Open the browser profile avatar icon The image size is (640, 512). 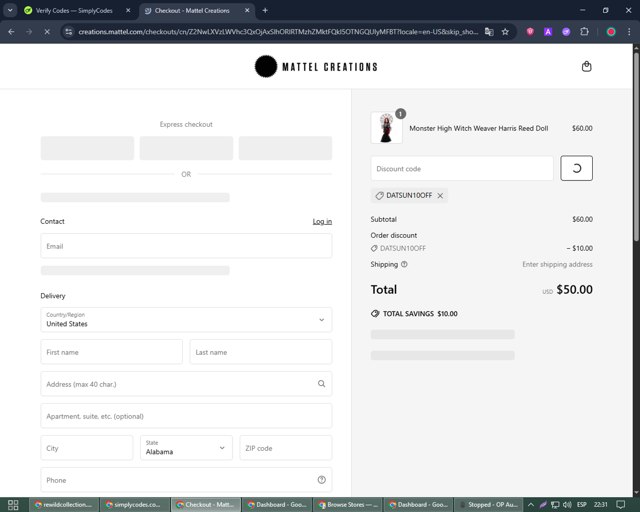pos(611,31)
